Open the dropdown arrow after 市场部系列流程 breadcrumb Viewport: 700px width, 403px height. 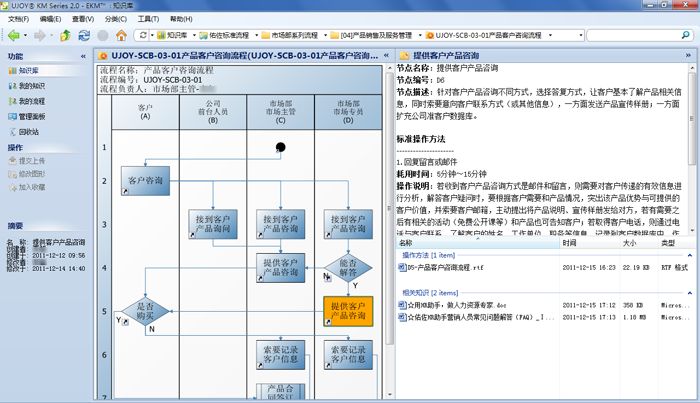(x=325, y=35)
